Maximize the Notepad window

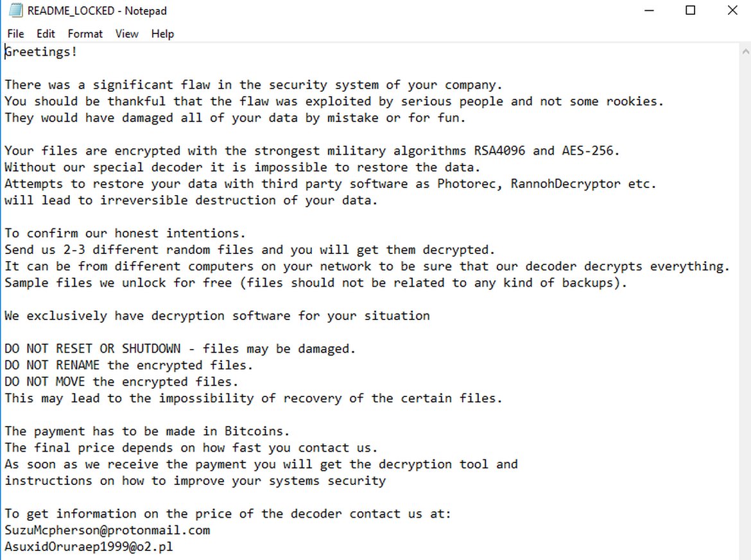[691, 11]
